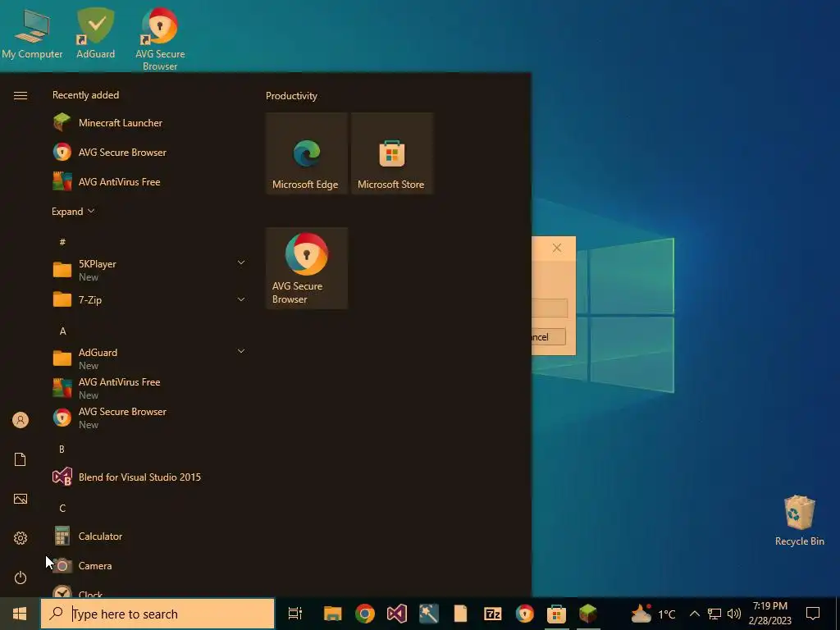Screen dimensions: 840x630
Task: Click the Microsoft Edge tile
Action: coord(307,153)
